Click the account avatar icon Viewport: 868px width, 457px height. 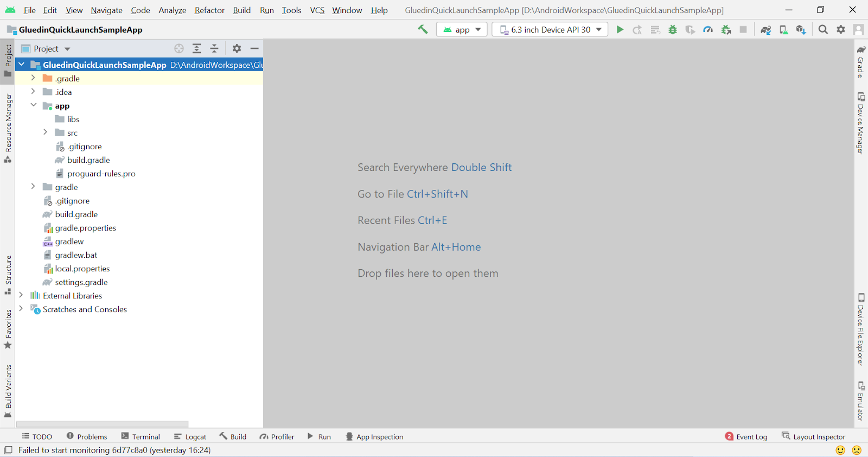tap(858, 30)
